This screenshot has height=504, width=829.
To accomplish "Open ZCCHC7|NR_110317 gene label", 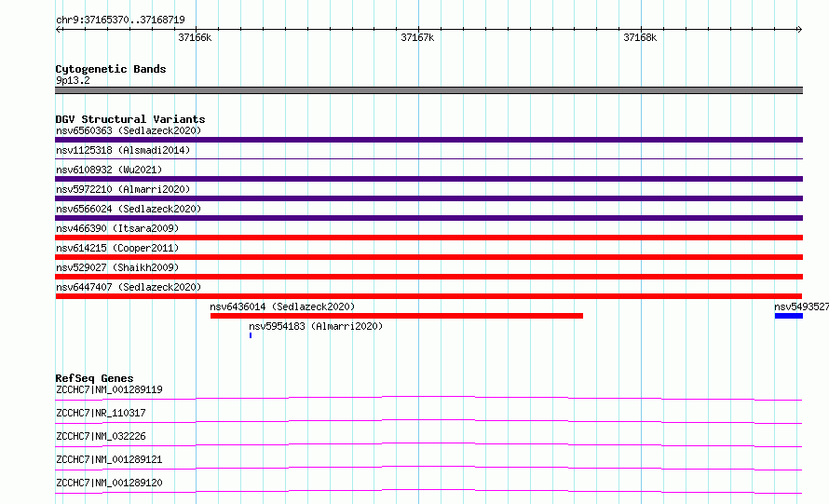I will pos(101,413).
